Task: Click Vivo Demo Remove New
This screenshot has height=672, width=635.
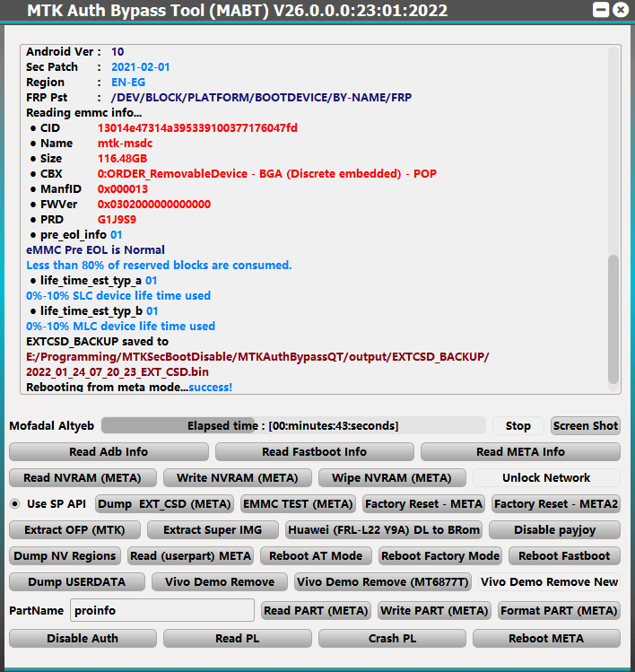Action: 549,582
